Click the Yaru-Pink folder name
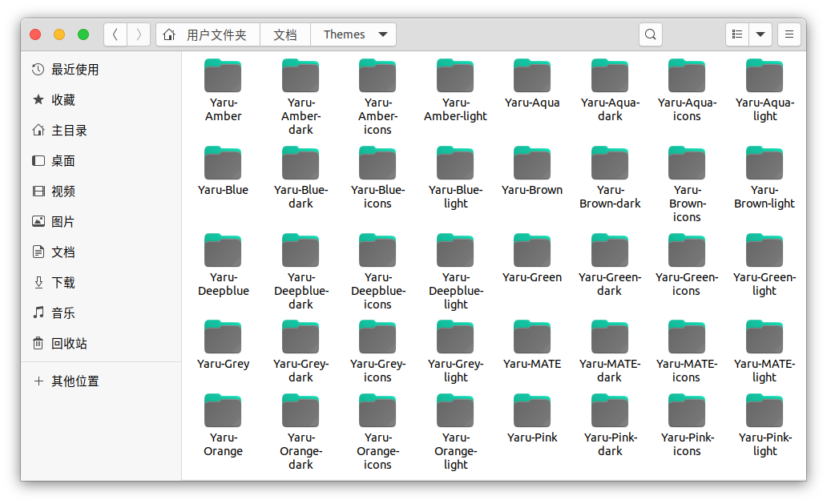Viewport: 827px width, 504px height. click(x=531, y=437)
